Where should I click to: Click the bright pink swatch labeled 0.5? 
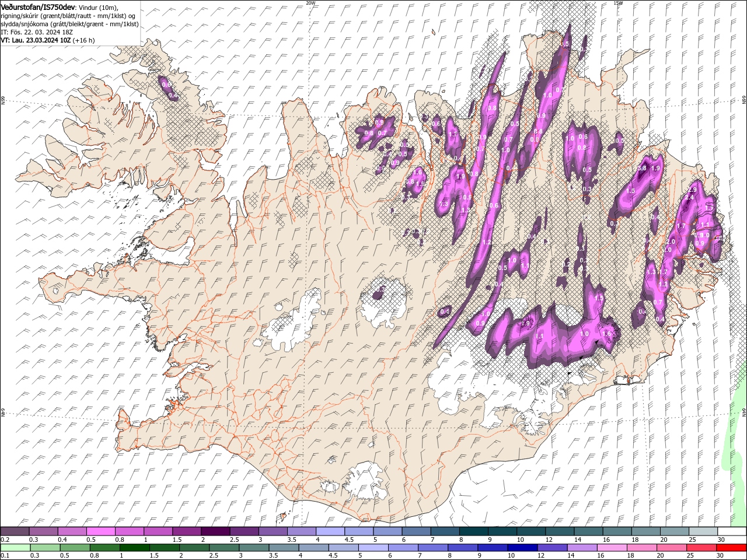click(x=100, y=531)
